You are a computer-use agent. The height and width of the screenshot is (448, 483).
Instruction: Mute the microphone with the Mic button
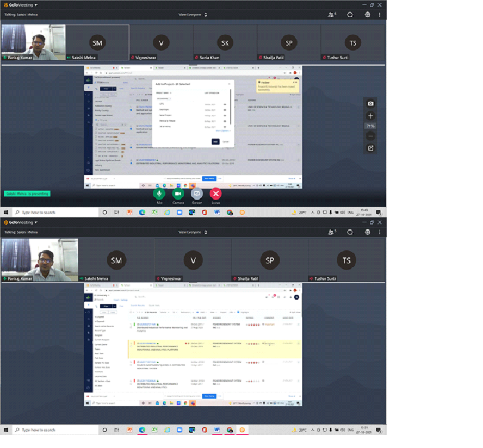point(159,194)
